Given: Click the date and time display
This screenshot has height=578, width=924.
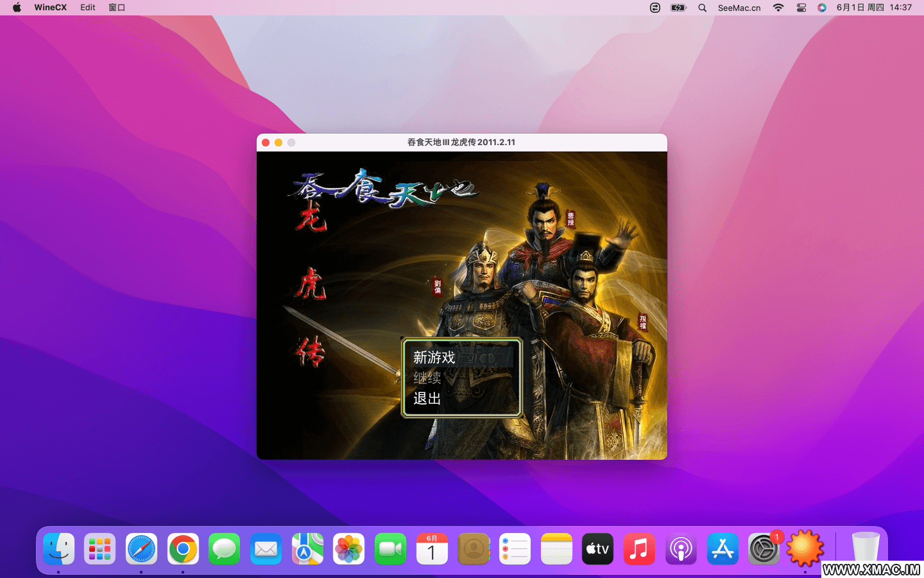Looking at the screenshot, I should (874, 8).
